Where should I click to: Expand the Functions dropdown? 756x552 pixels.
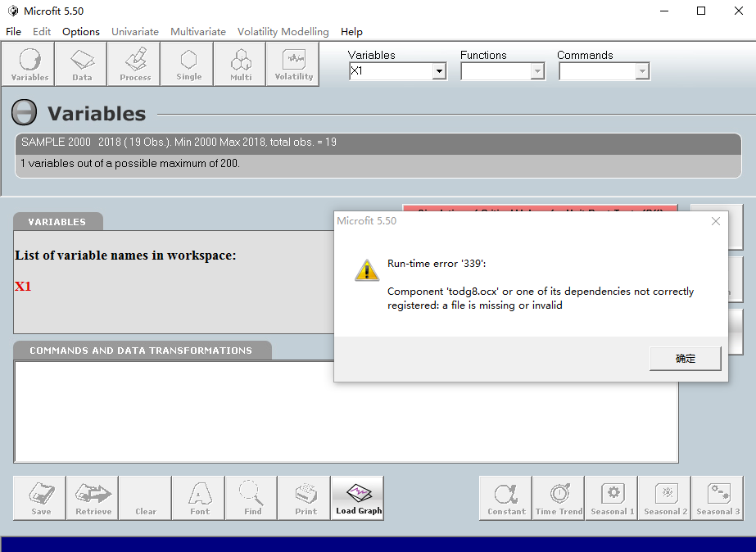tap(537, 71)
